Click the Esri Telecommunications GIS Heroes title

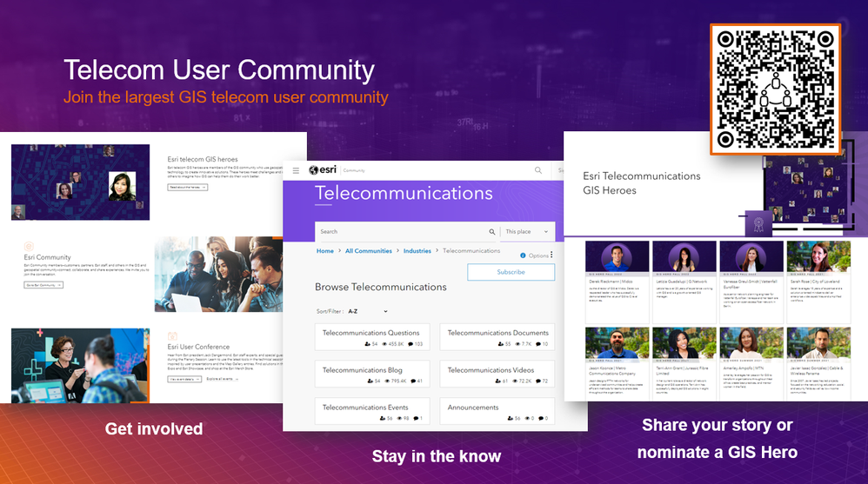point(642,183)
